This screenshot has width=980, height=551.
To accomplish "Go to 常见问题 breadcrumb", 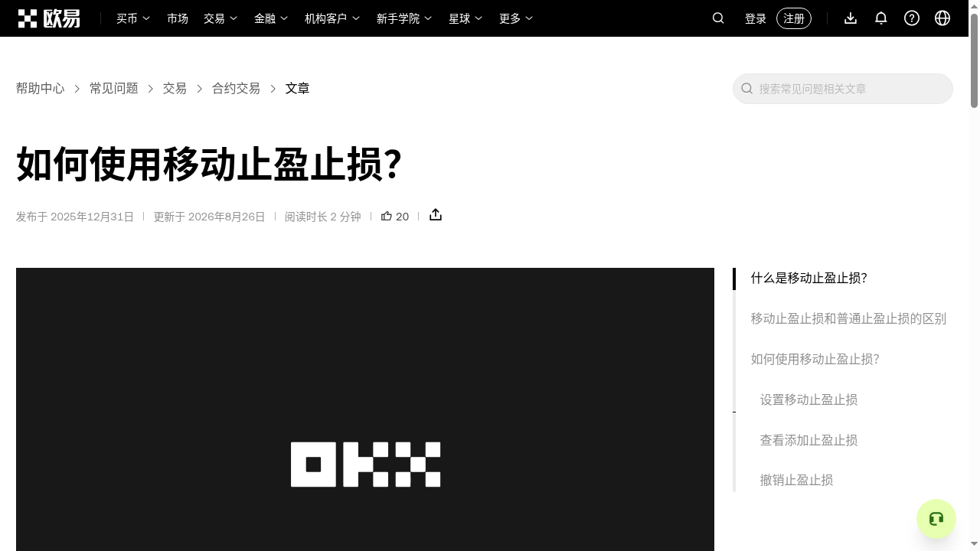I will click(x=114, y=89).
